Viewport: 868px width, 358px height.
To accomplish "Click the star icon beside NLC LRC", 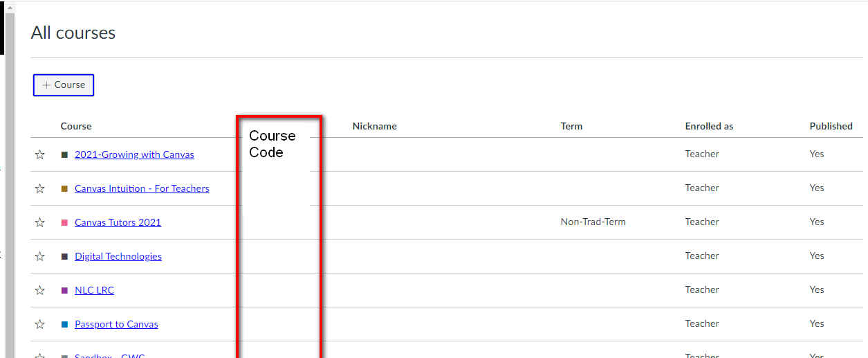I will tap(40, 290).
